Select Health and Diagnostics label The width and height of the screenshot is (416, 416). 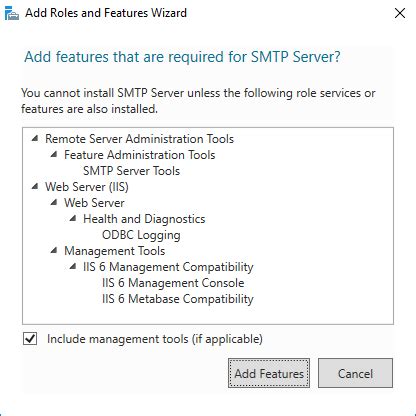[x=144, y=219]
